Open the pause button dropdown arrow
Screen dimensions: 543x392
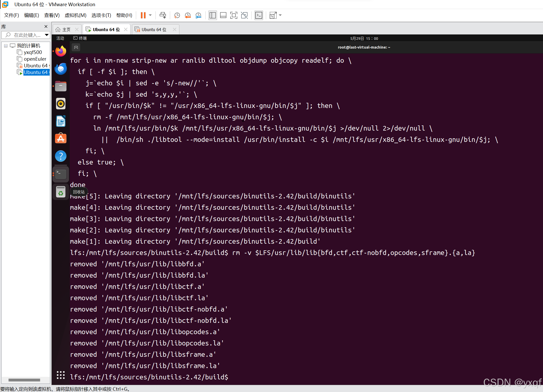coord(151,15)
